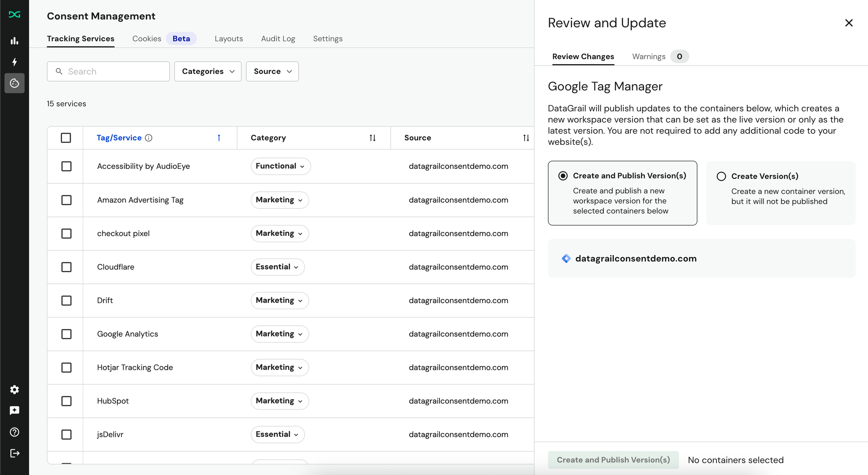Click the Beta badge
The height and width of the screenshot is (475, 868).
pos(181,39)
